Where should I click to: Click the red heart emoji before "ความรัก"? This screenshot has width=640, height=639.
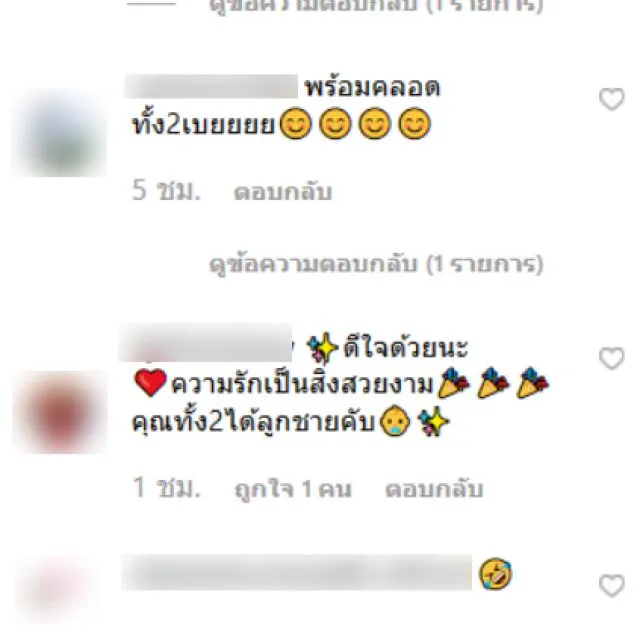click(150, 383)
